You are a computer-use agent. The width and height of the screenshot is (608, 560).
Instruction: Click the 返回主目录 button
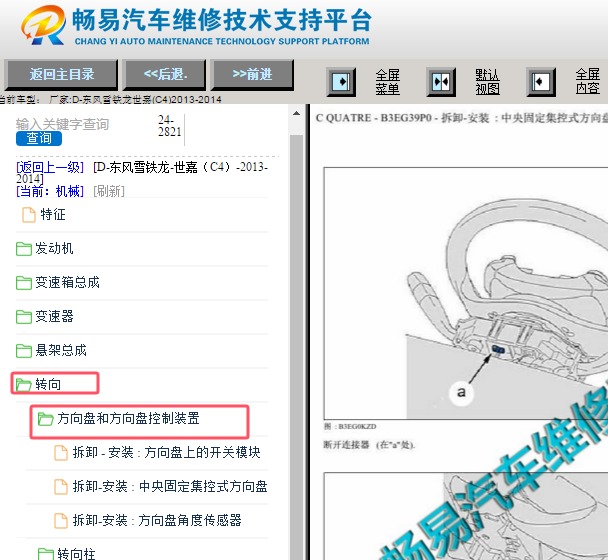coord(62,74)
